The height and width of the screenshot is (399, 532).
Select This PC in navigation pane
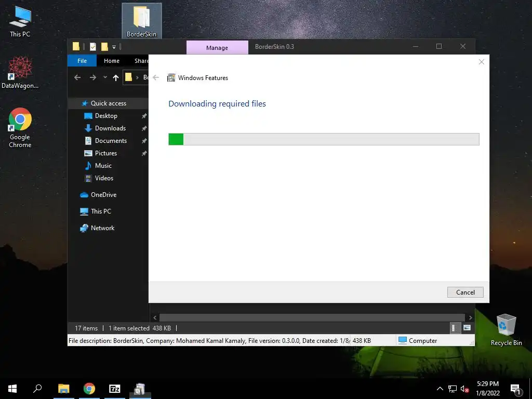[x=101, y=211]
